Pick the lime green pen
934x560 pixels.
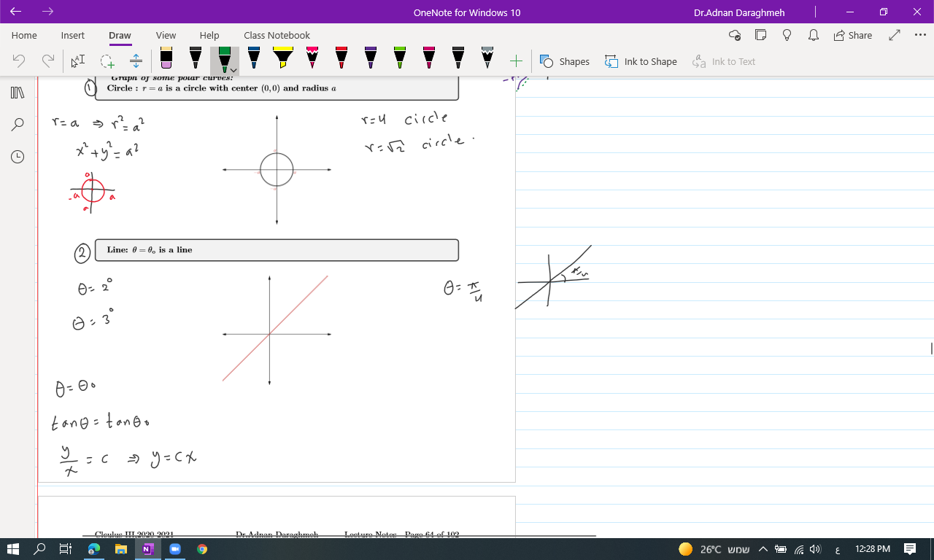click(x=400, y=58)
